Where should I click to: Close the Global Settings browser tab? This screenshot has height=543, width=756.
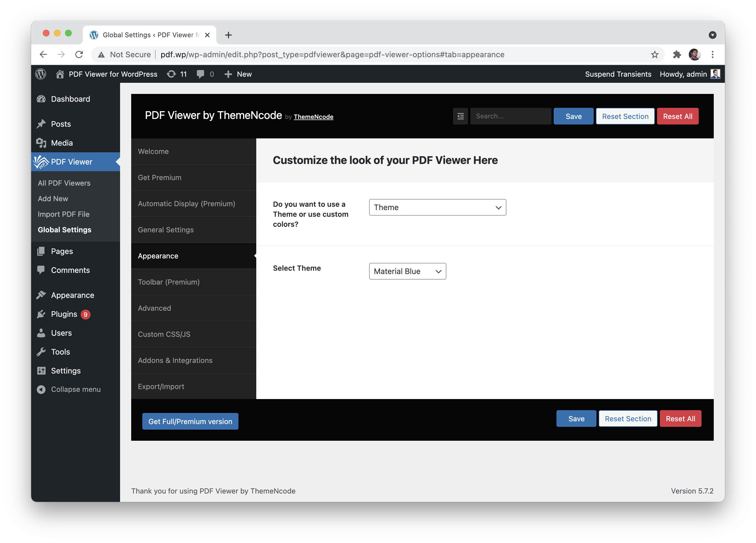[x=207, y=35]
